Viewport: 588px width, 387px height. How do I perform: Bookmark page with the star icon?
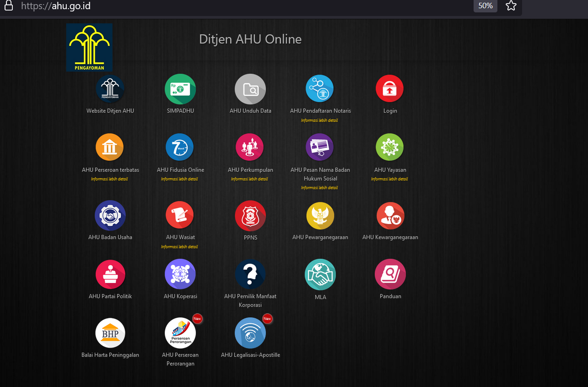[511, 6]
